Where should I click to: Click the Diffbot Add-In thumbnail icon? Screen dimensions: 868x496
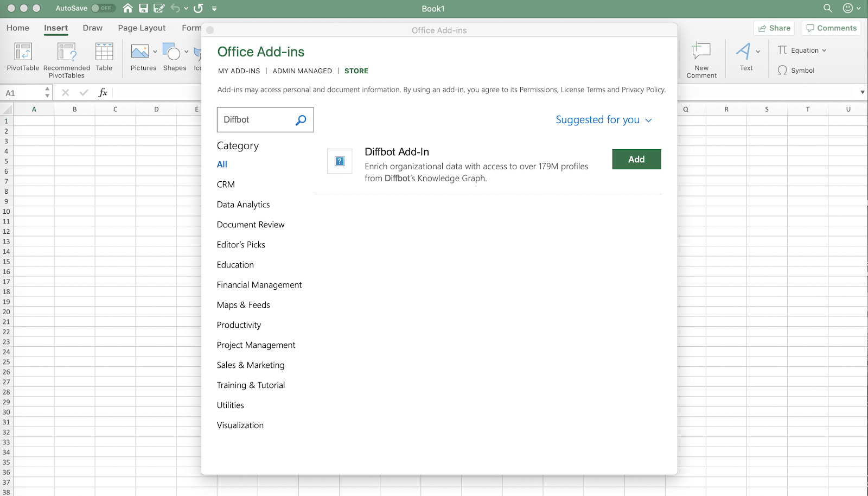coord(340,161)
